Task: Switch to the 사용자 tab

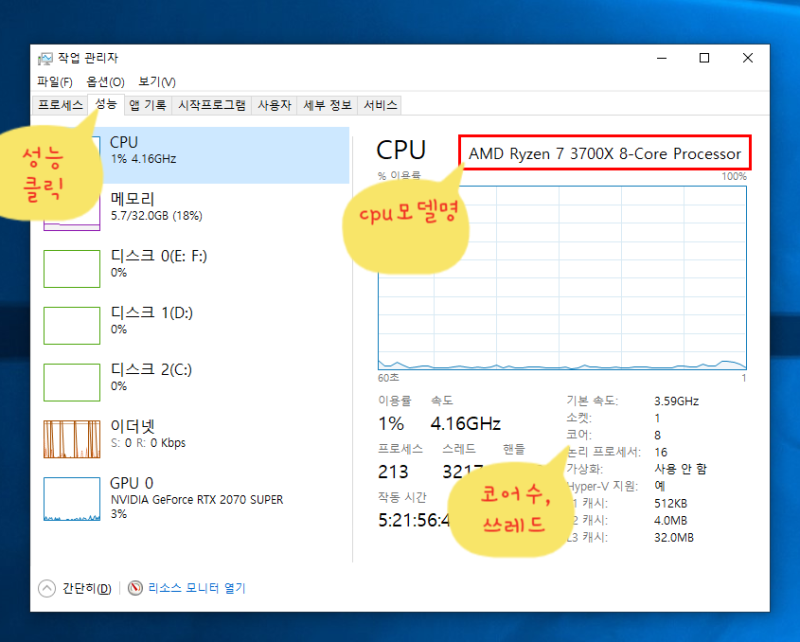Action: coord(274,105)
